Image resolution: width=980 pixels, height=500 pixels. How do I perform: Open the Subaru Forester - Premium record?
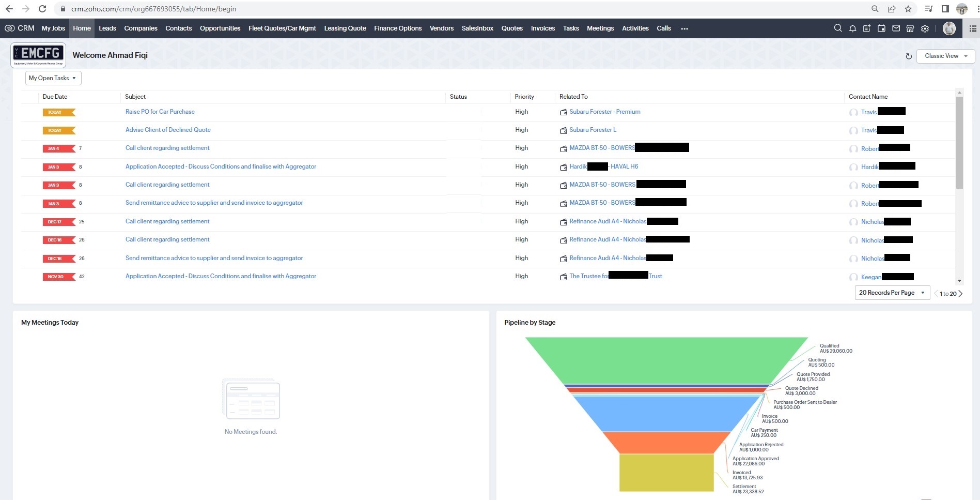pos(605,112)
